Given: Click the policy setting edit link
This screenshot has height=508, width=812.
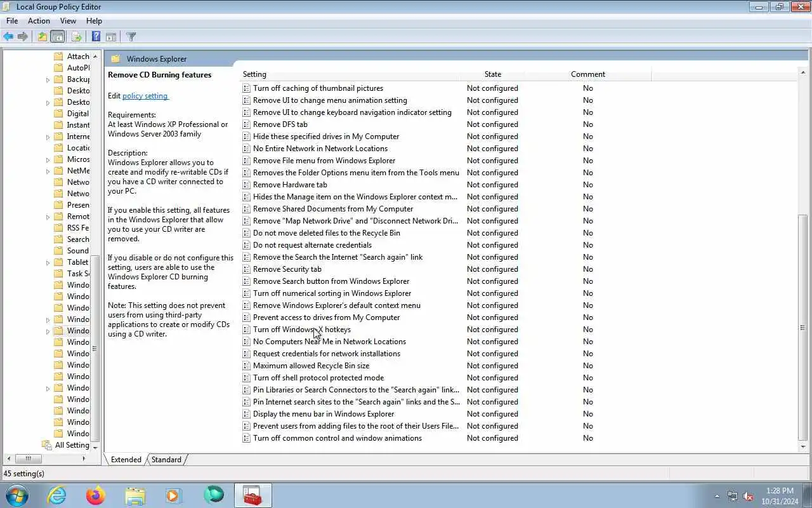Looking at the screenshot, I should click(145, 96).
